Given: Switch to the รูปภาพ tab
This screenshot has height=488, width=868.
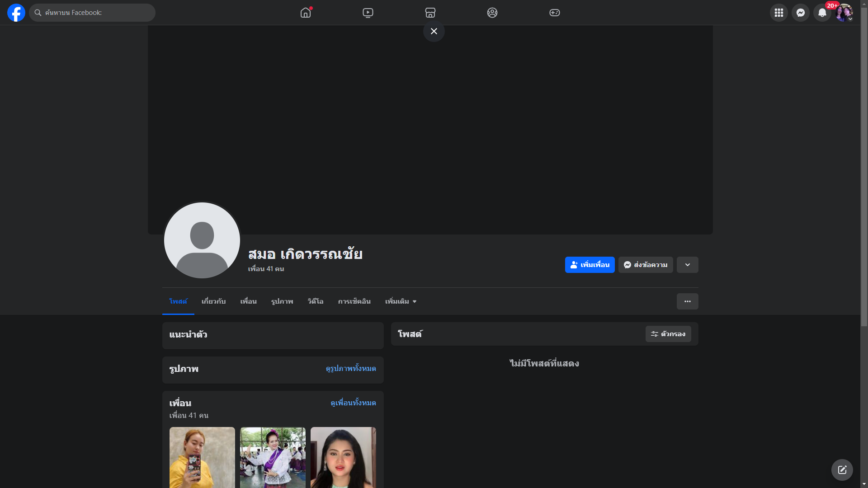Looking at the screenshot, I should pyautogui.click(x=282, y=301).
